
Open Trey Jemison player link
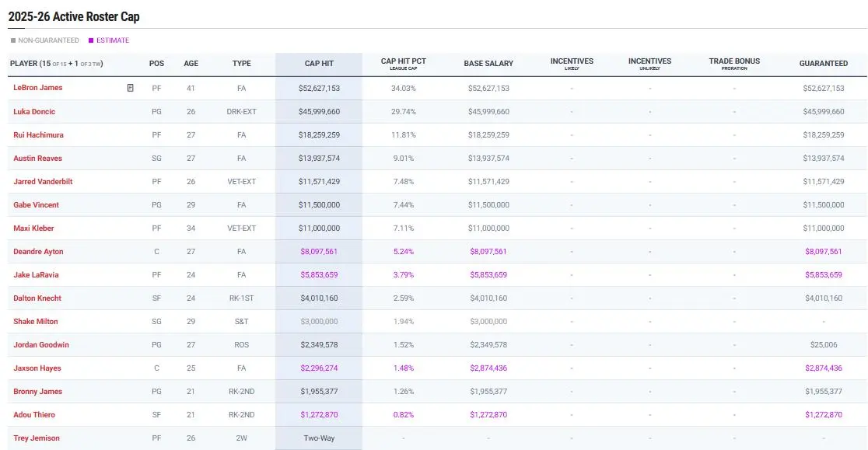[37, 438]
